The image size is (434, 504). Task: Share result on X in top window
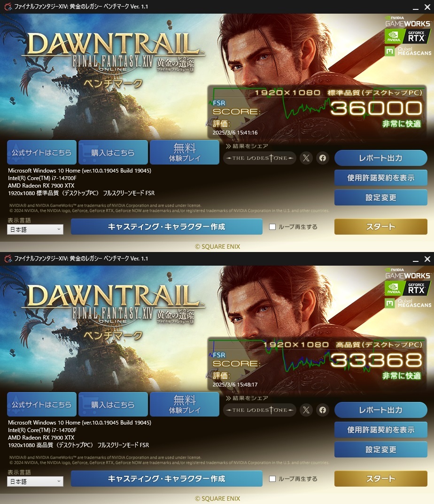306,158
